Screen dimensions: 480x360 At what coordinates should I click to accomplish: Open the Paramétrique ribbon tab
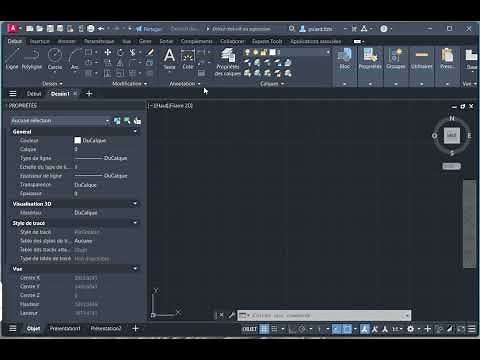99,41
